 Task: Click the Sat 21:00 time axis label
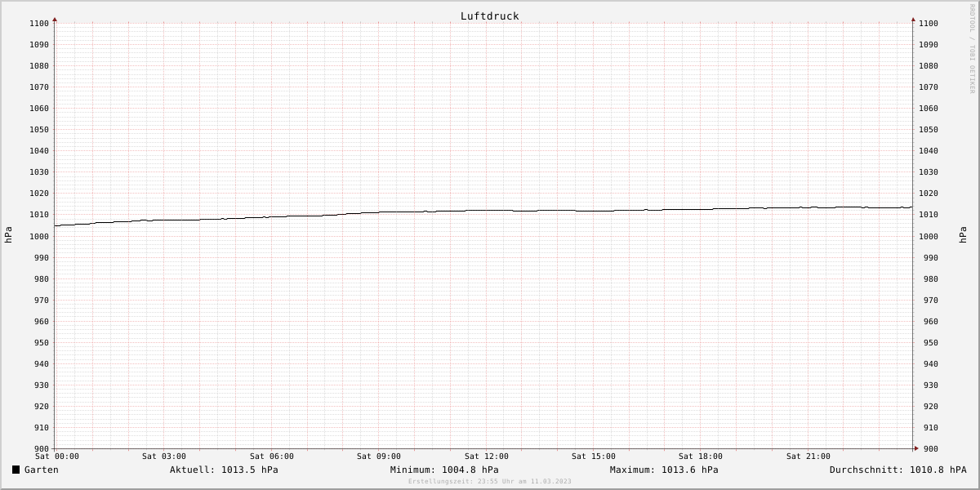point(808,457)
